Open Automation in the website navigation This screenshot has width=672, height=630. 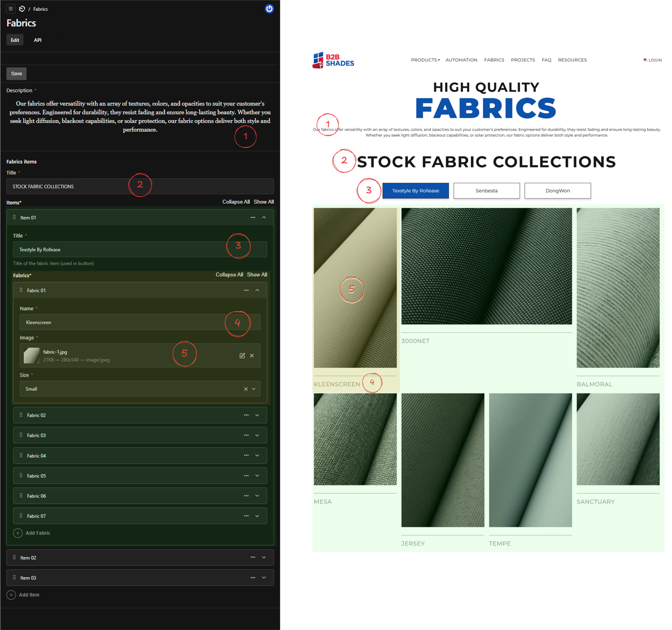pyautogui.click(x=461, y=60)
